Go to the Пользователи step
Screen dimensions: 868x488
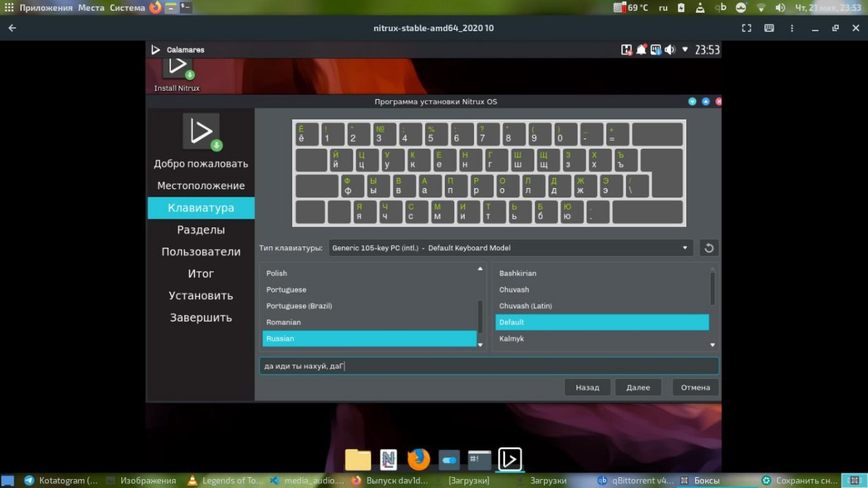coord(201,251)
